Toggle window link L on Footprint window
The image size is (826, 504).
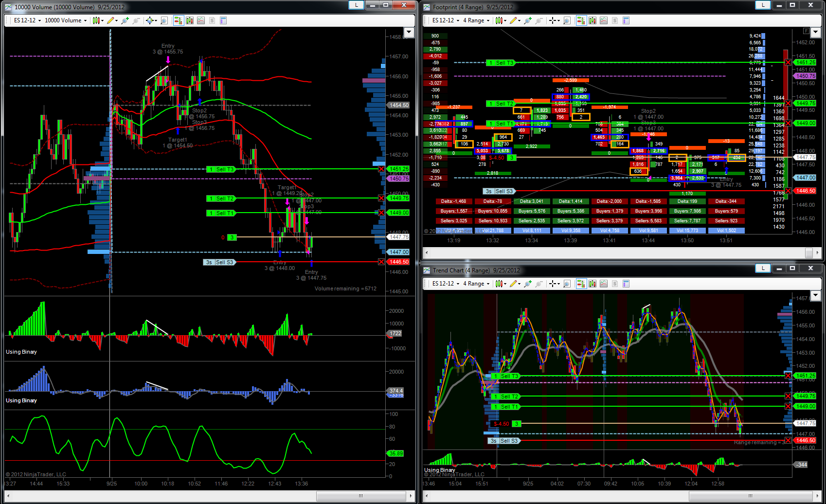point(763,5)
